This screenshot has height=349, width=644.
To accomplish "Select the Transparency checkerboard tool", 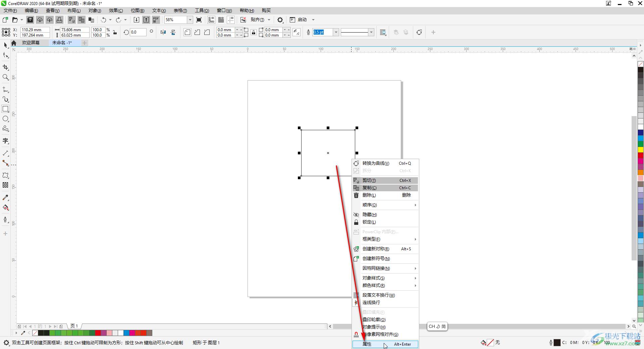I will point(5,185).
